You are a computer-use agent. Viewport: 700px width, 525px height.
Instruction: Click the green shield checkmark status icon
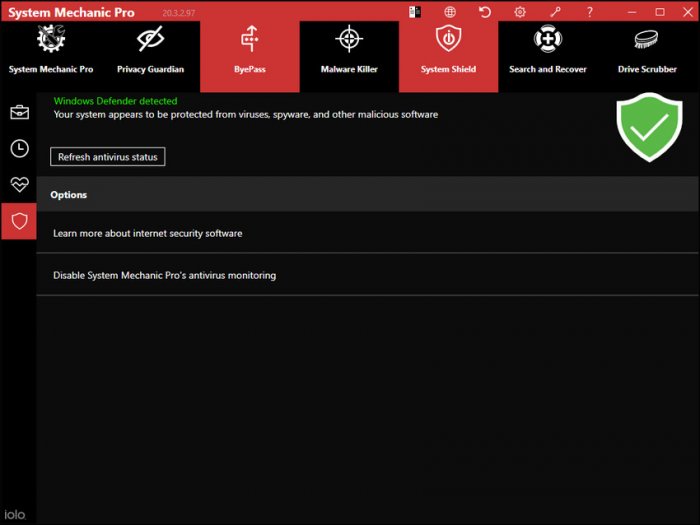coord(650,127)
